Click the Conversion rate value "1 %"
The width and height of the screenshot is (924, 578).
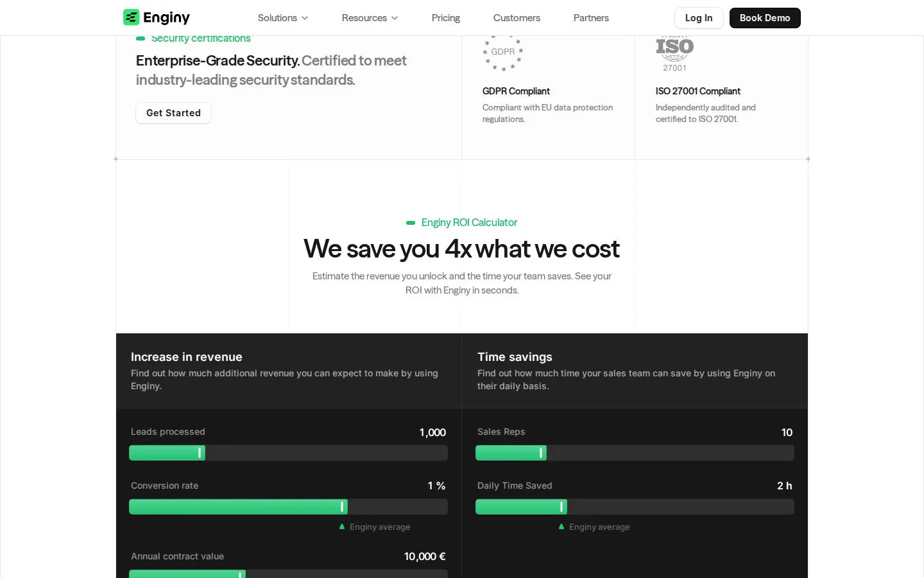pos(436,486)
